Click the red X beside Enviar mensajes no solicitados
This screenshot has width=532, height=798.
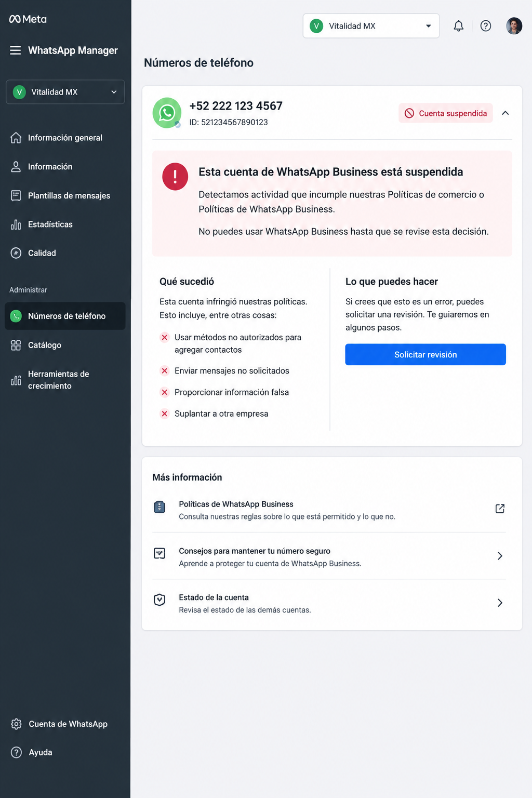coord(165,370)
